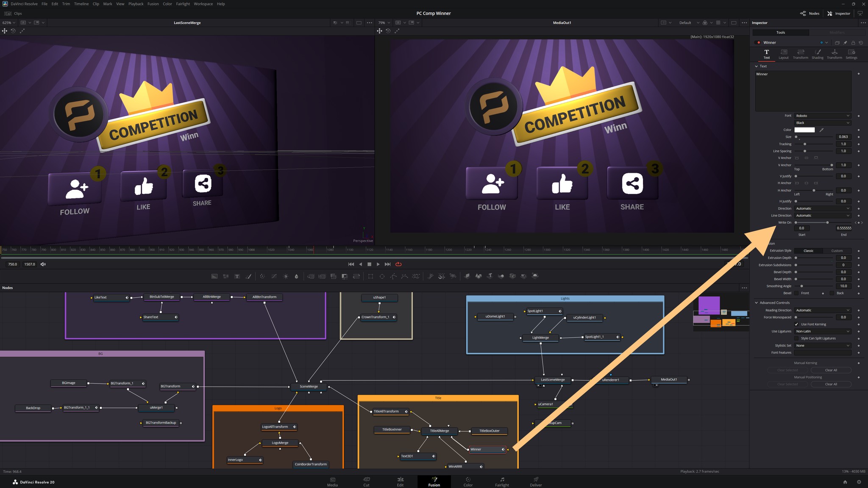The height and width of the screenshot is (488, 868).
Task: Click the Size value field showing 0.063
Action: 843,137
